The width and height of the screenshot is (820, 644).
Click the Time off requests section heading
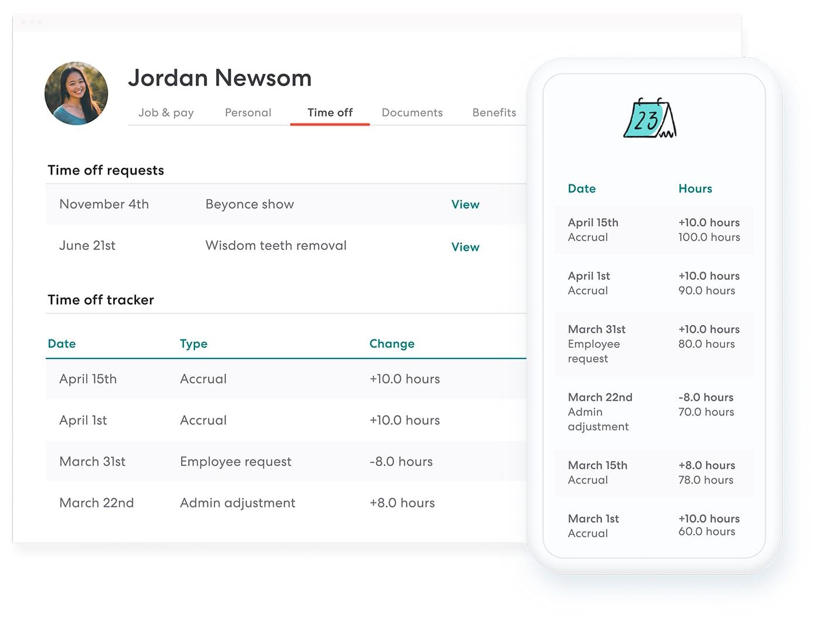105,170
